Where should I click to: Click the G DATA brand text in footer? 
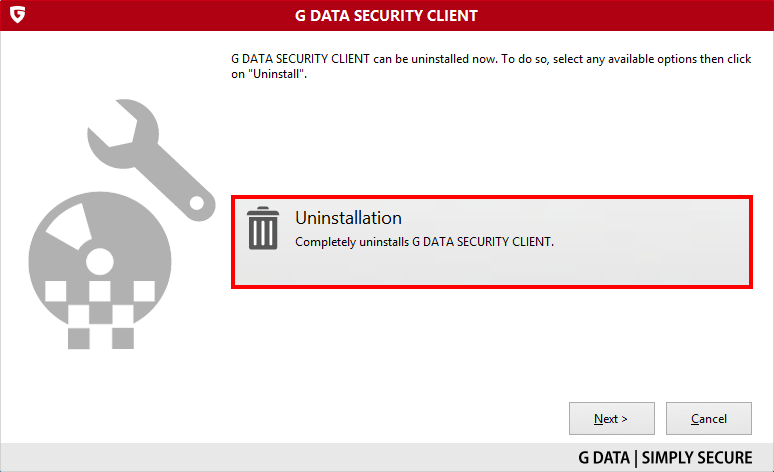click(x=604, y=458)
